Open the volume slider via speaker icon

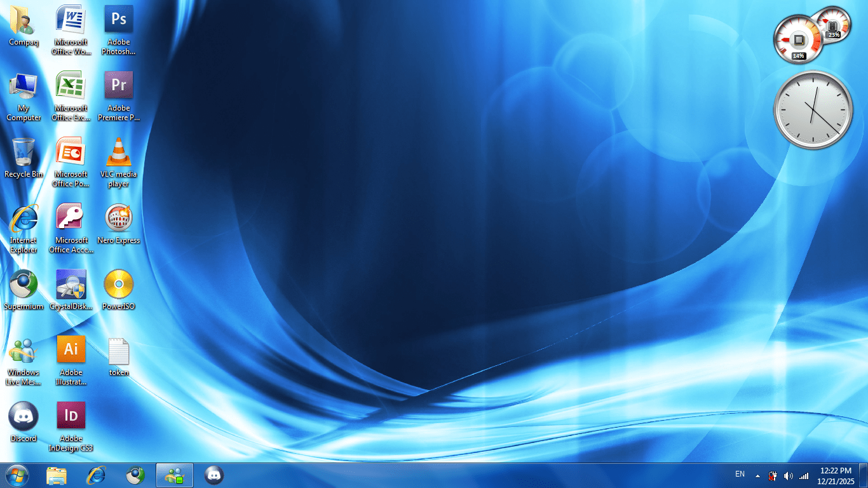click(789, 475)
